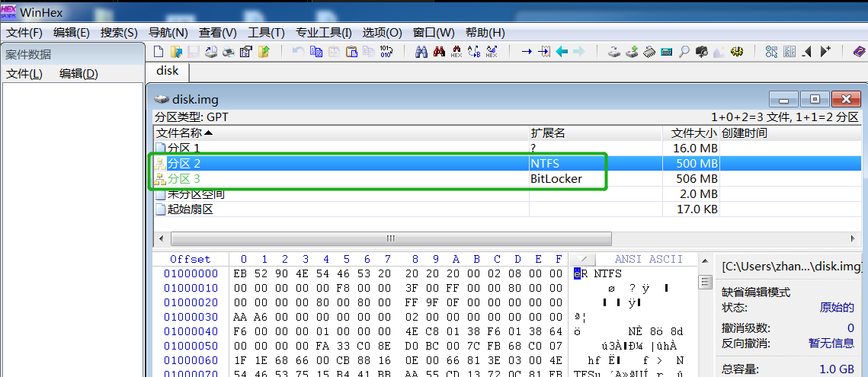The width and height of the screenshot is (868, 377).
Task: Click the clipboard Paste/Write icon
Action: (x=351, y=52)
